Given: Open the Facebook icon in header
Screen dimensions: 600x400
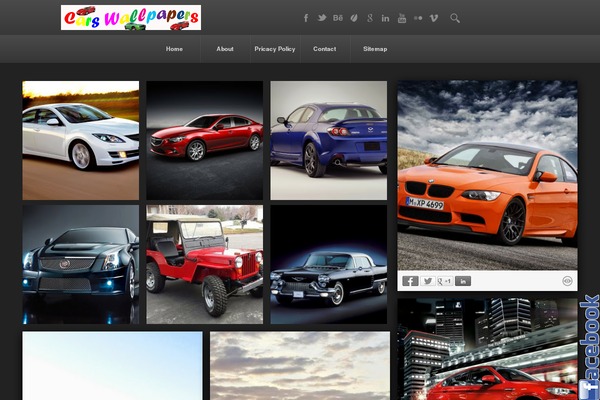Looking at the screenshot, I should 306,18.
